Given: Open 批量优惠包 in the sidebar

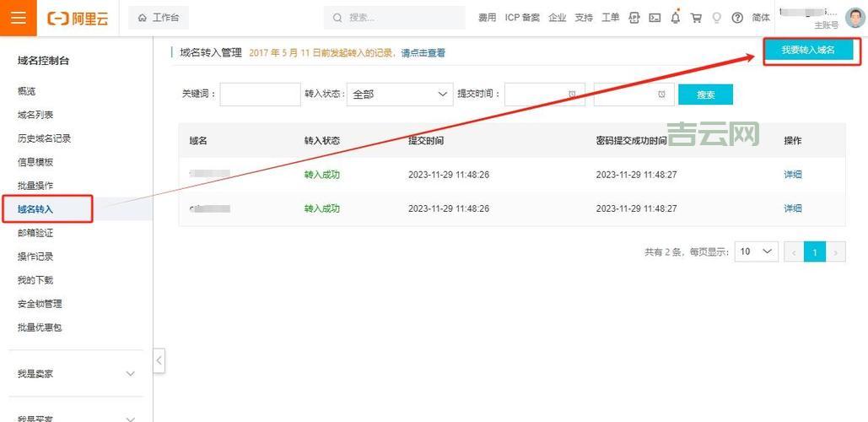Looking at the screenshot, I should pos(40,327).
